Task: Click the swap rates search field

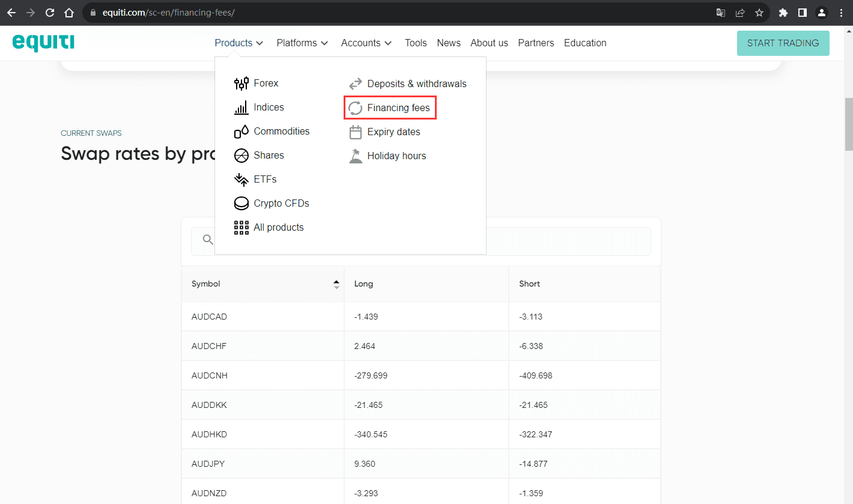Action: click(420, 241)
